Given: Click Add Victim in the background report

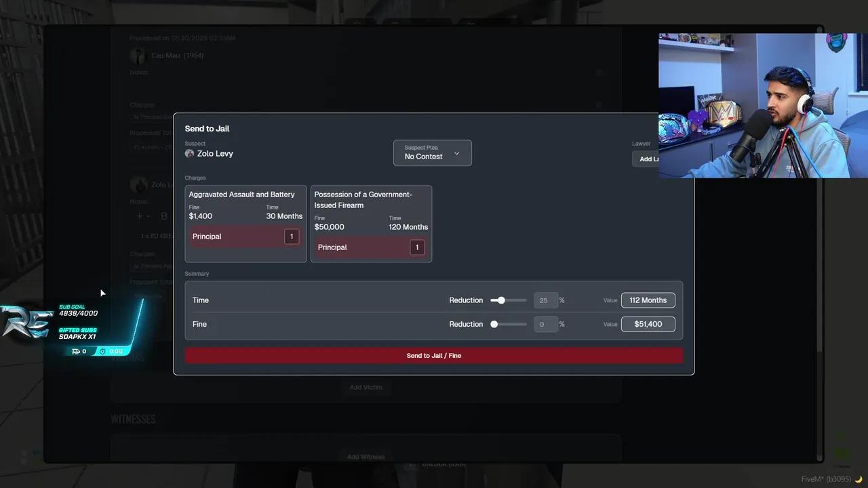Looking at the screenshot, I should tap(366, 387).
